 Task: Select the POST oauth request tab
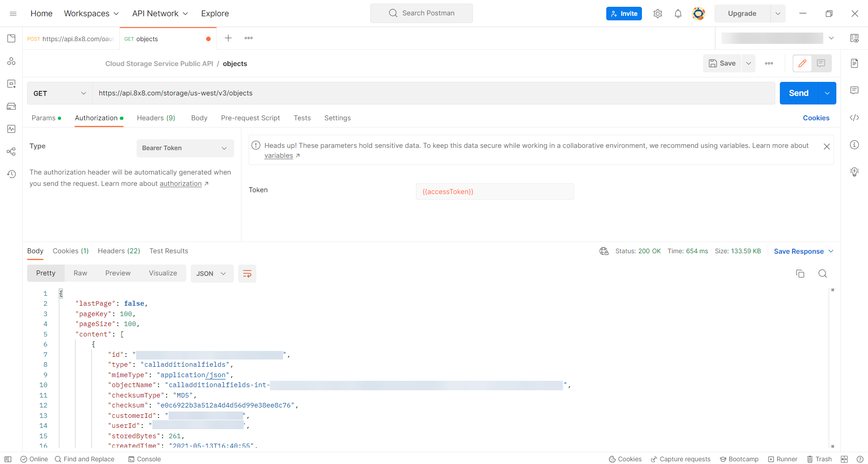click(x=71, y=39)
